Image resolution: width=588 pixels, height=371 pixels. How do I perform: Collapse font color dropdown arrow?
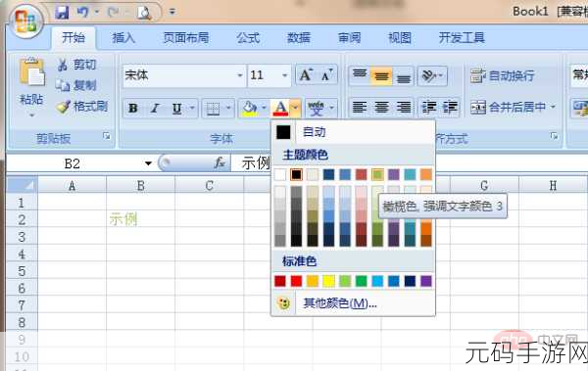pyautogui.click(x=296, y=109)
